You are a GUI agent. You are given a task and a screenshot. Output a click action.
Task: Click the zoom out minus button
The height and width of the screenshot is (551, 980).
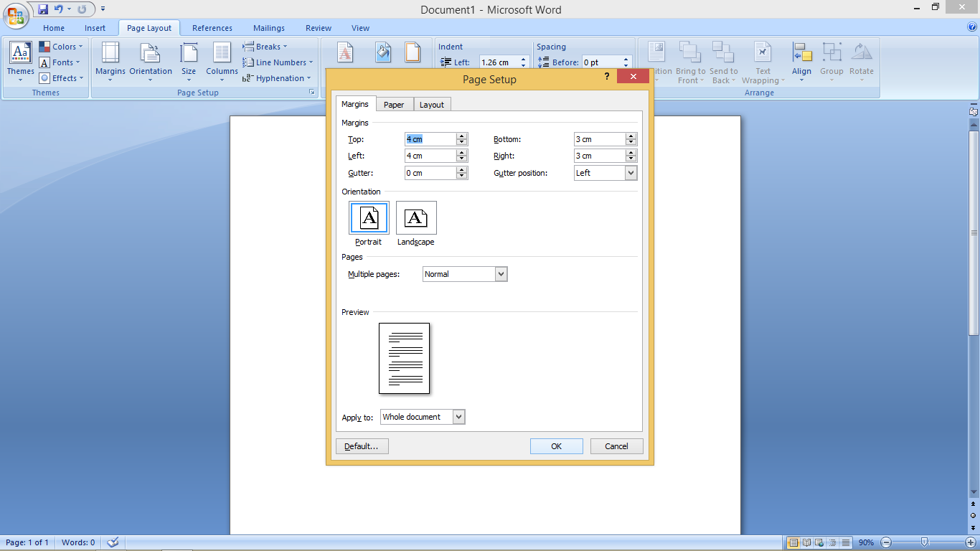pos(886,542)
